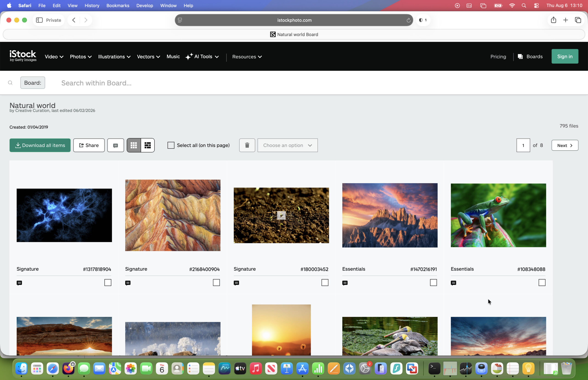Click Download all items button
This screenshot has height=380, width=588.
coord(40,145)
